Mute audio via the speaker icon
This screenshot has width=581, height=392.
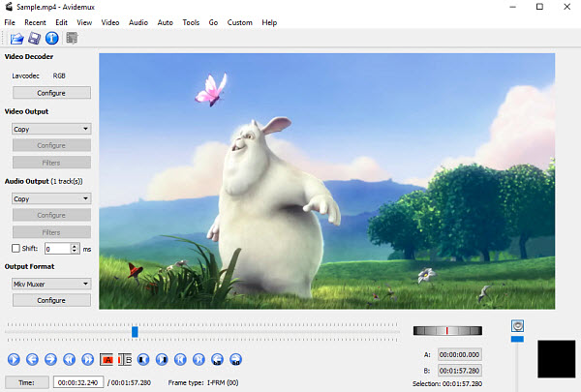click(x=518, y=326)
